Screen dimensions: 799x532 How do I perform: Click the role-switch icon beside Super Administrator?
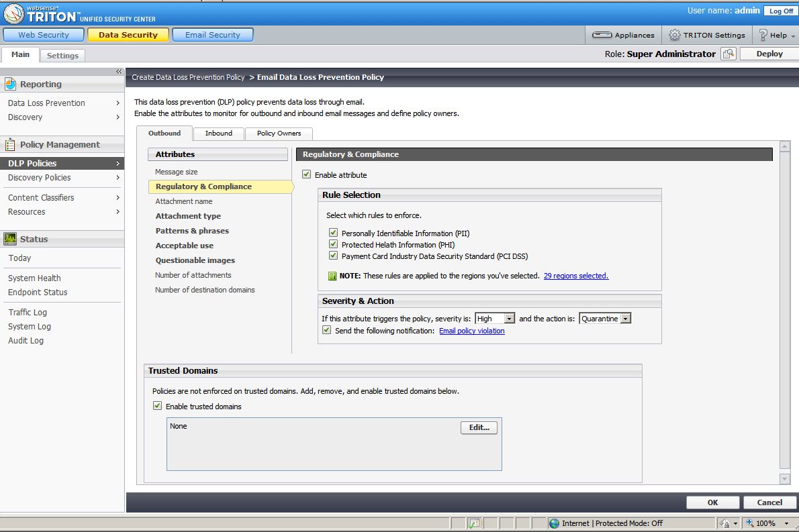(728, 53)
